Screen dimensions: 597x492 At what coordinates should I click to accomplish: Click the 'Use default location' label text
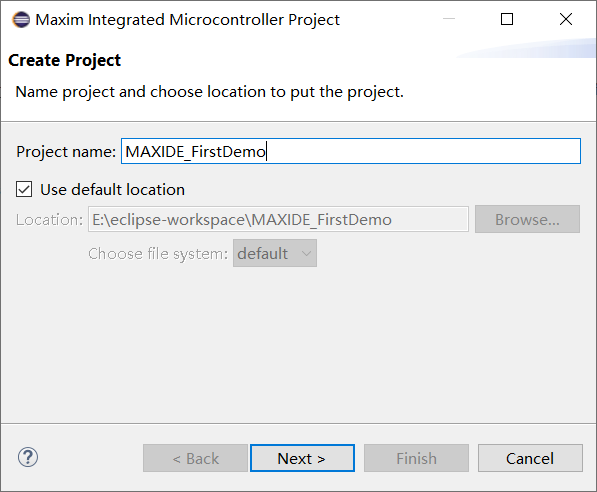113,189
